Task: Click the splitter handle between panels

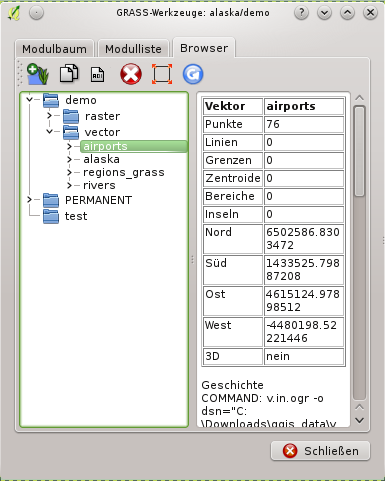Action: (x=192, y=260)
